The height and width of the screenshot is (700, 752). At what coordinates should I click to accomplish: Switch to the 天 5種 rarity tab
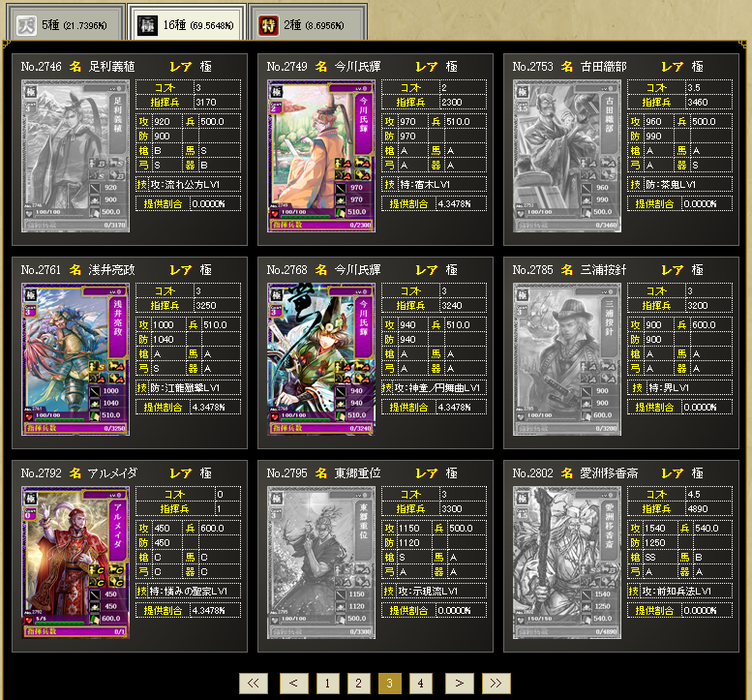pyautogui.click(x=65, y=22)
